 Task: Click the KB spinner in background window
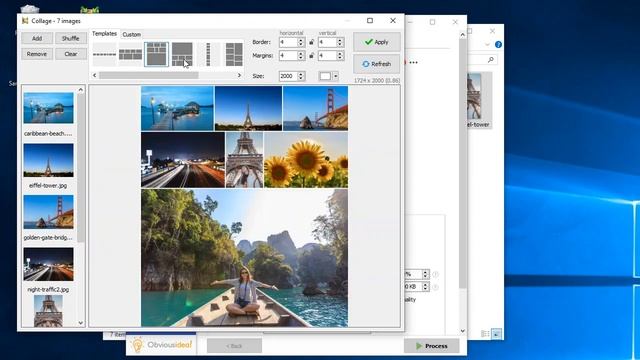(x=425, y=287)
